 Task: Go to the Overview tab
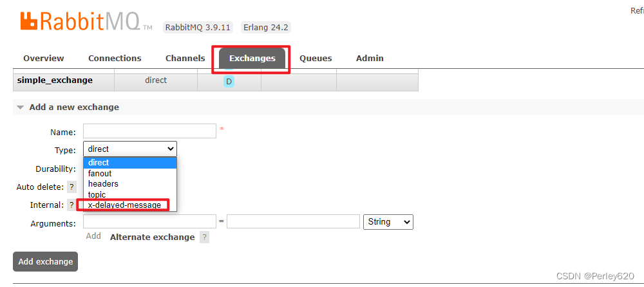tap(44, 59)
